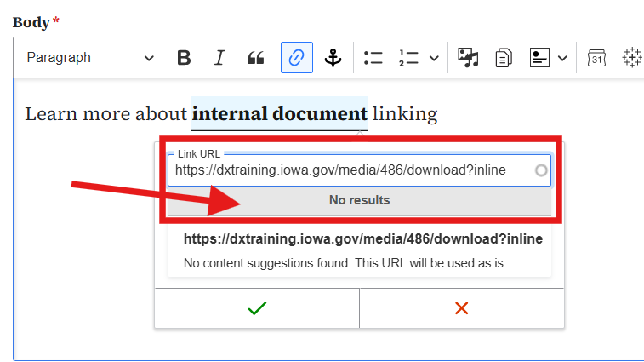Click the linked text "internal document"

(x=279, y=113)
